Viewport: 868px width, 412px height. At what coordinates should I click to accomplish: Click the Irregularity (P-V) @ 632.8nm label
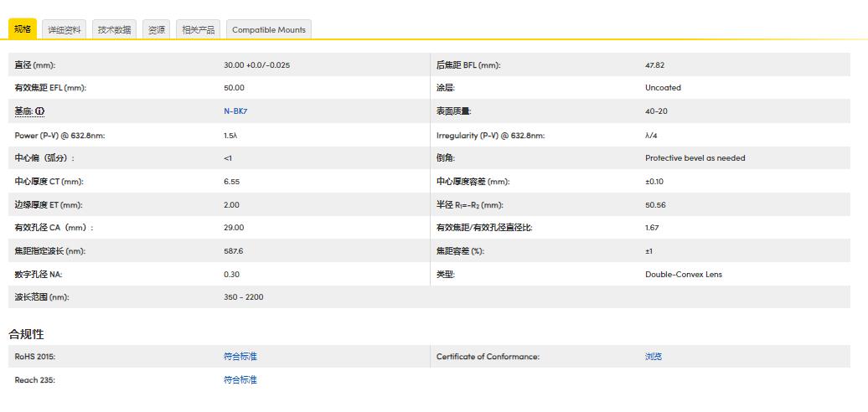click(x=490, y=136)
